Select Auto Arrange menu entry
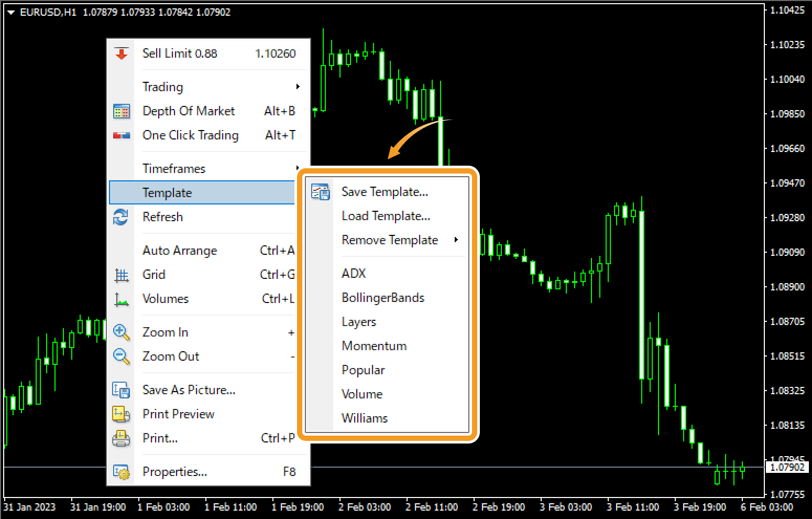 [x=203, y=251]
